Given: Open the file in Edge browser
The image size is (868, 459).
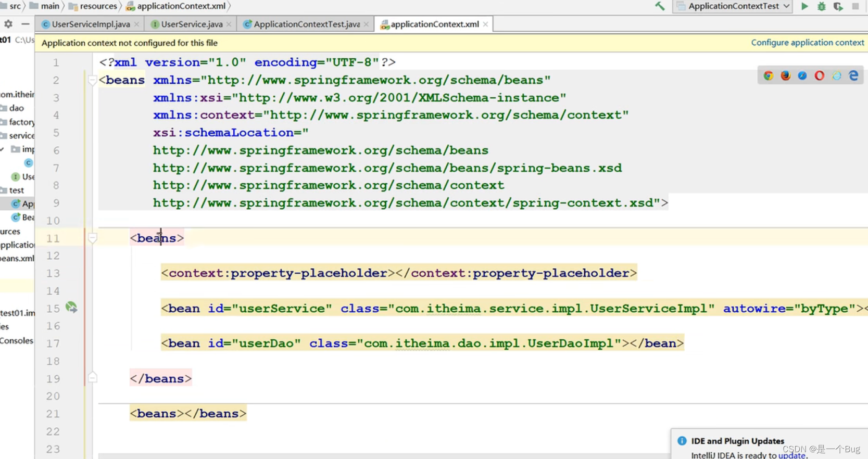Looking at the screenshot, I should pyautogui.click(x=853, y=75).
